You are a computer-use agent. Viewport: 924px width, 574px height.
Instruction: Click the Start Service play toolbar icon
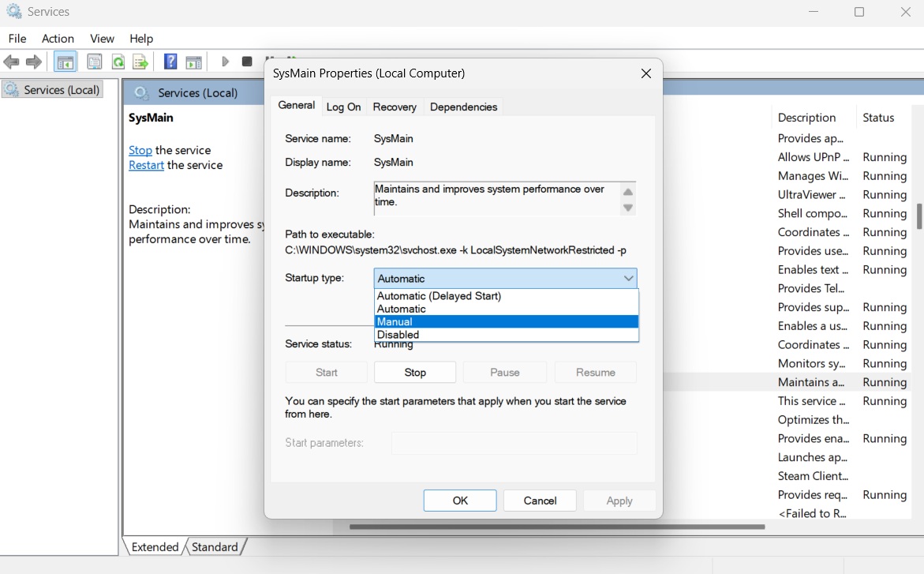[225, 62]
